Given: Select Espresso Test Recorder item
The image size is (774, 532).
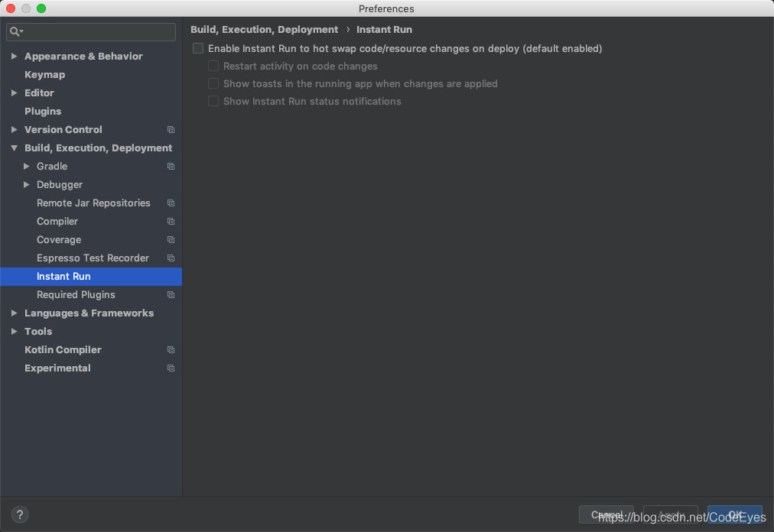Looking at the screenshot, I should coord(93,258).
